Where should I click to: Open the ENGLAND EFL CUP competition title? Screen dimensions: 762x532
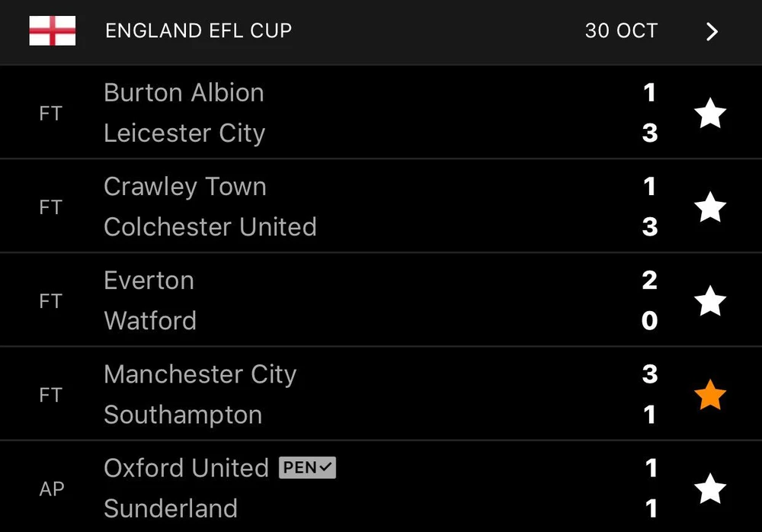(198, 31)
